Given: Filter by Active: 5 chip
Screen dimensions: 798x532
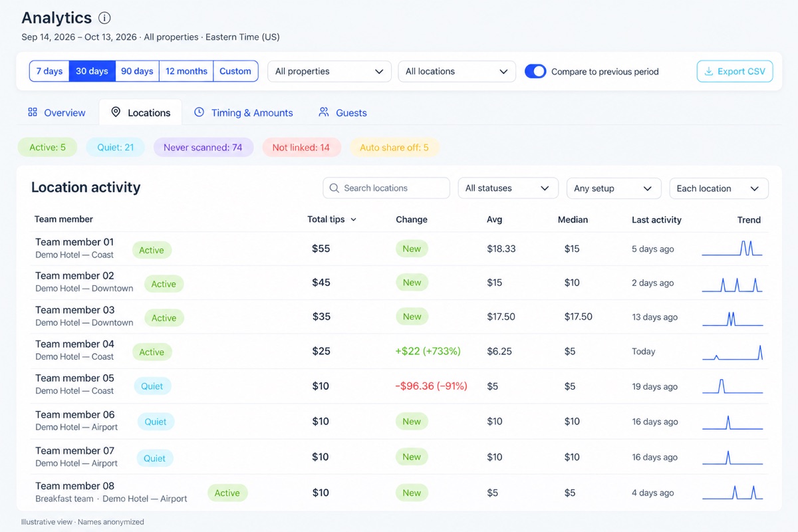Looking at the screenshot, I should pos(47,148).
